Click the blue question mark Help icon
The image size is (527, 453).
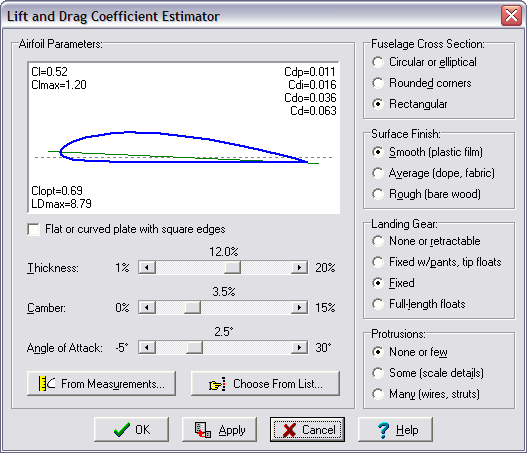coord(383,430)
